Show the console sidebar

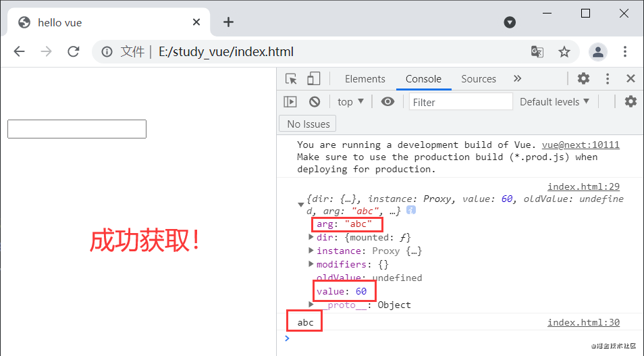pos(290,101)
